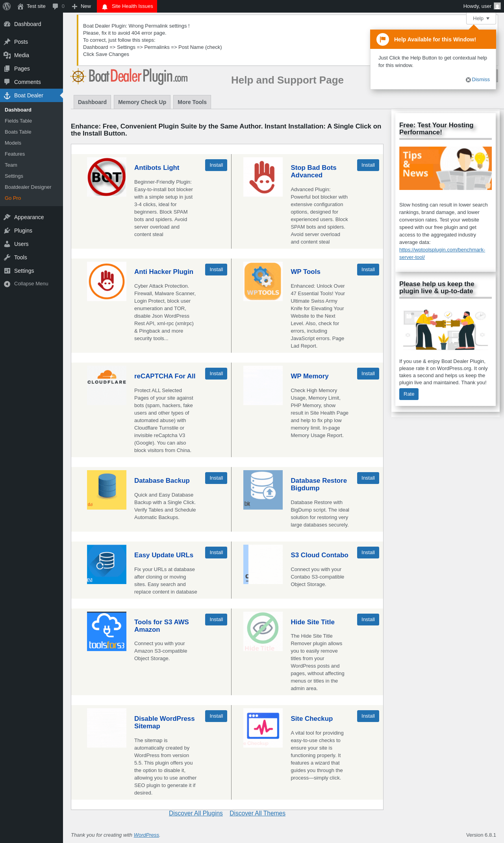Open user avatar next to Howdy, user
This screenshot has height=843, width=504.
(x=497, y=6)
